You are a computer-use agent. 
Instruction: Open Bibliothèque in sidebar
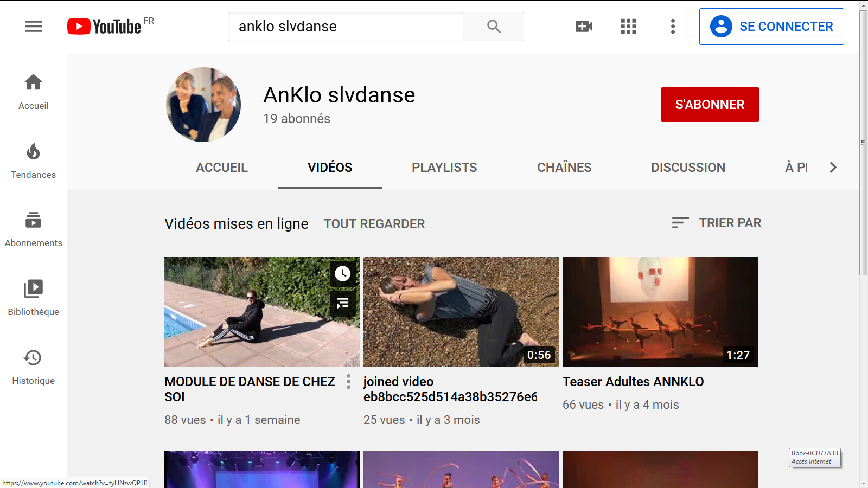tap(33, 298)
